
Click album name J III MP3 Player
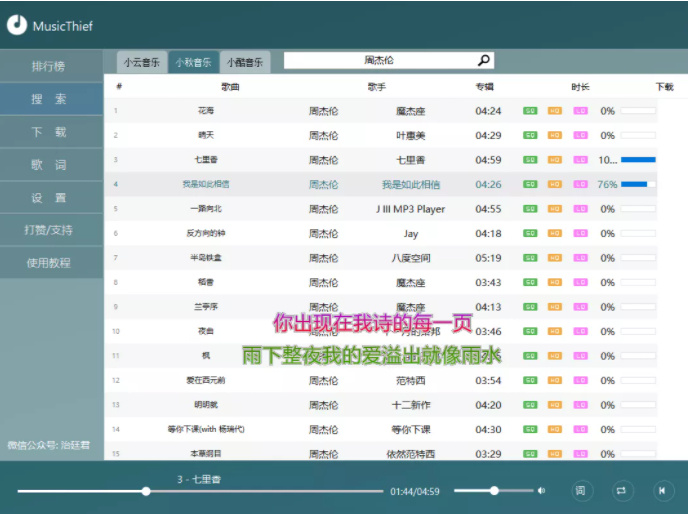click(411, 209)
